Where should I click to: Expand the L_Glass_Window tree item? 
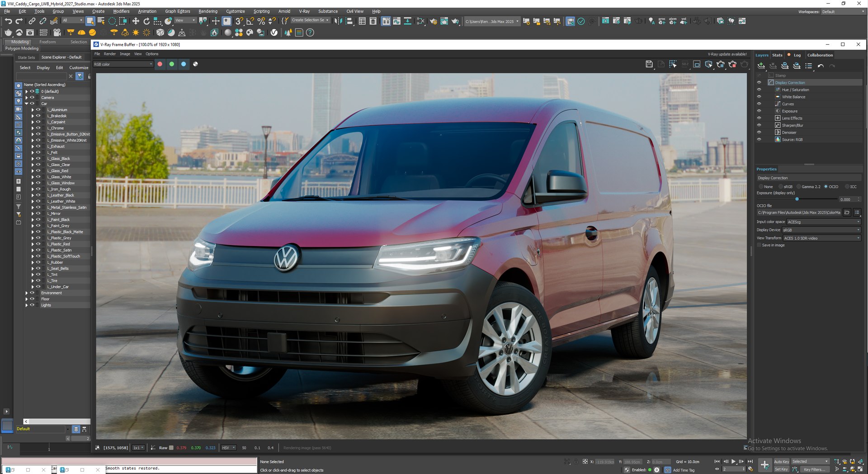pyautogui.click(x=33, y=183)
